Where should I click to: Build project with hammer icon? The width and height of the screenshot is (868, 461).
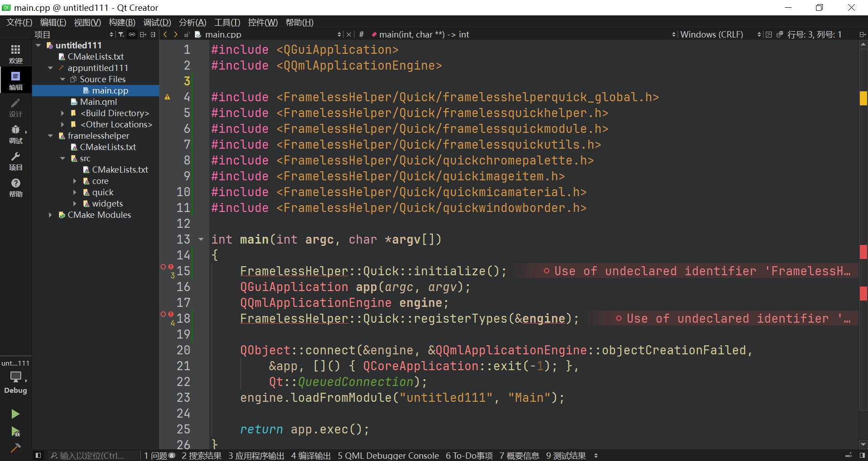15,448
